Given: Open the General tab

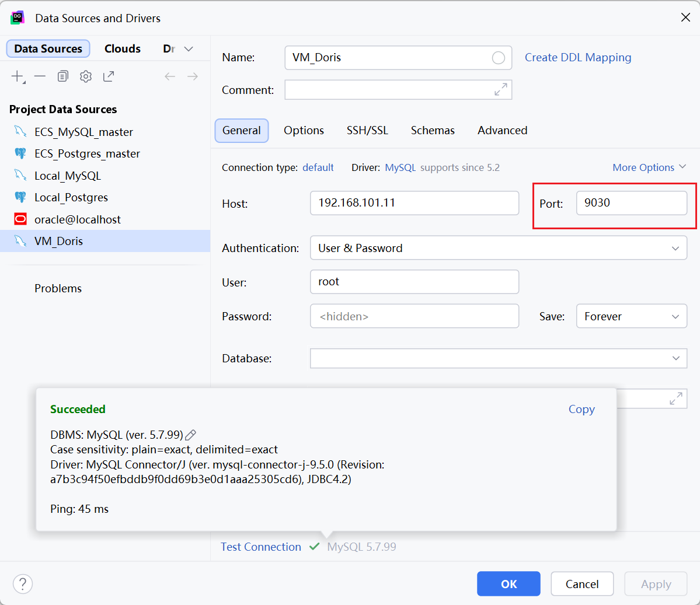Looking at the screenshot, I should (x=242, y=130).
